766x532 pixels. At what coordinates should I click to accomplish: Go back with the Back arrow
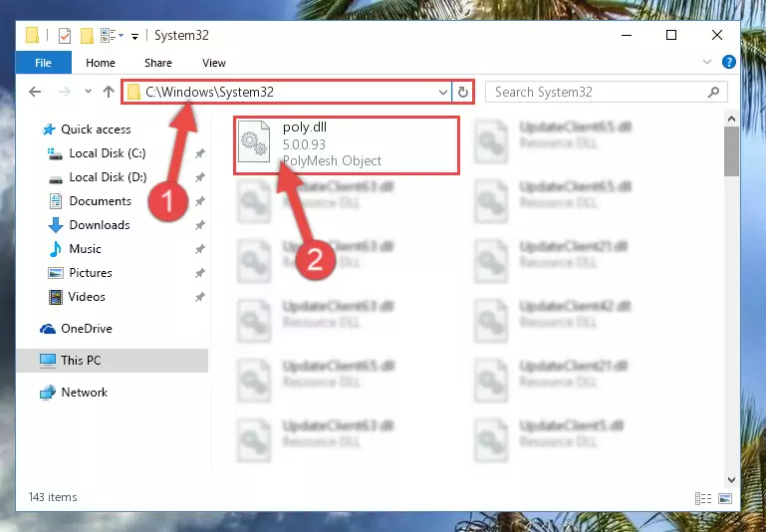[35, 92]
